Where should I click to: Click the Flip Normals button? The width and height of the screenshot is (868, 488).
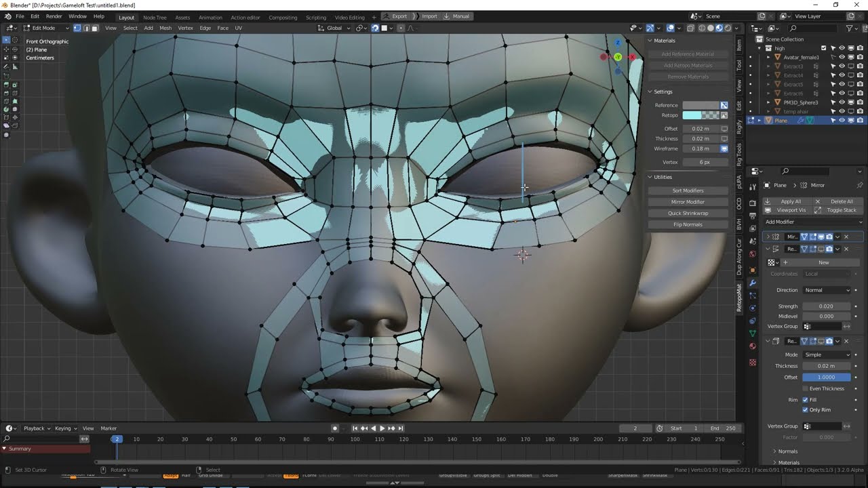688,224
